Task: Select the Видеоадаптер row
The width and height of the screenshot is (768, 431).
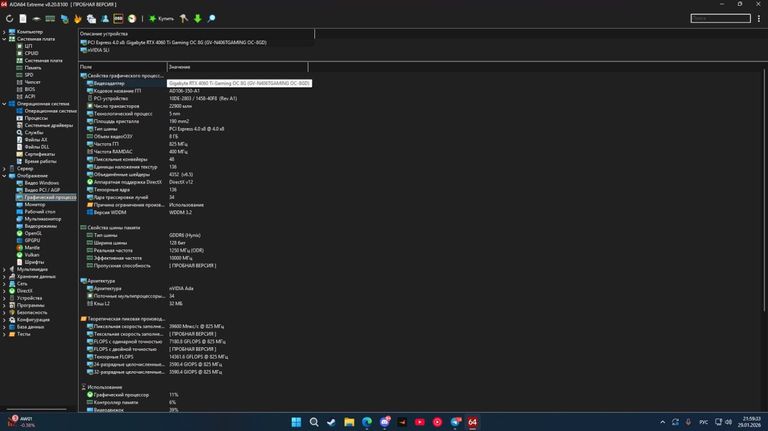Action: [x=109, y=83]
